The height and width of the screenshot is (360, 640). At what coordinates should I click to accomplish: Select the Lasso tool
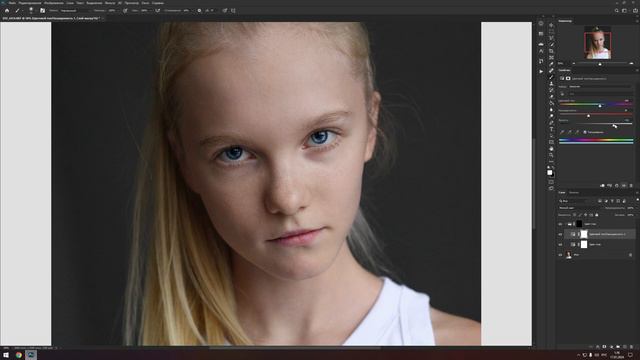point(551,38)
